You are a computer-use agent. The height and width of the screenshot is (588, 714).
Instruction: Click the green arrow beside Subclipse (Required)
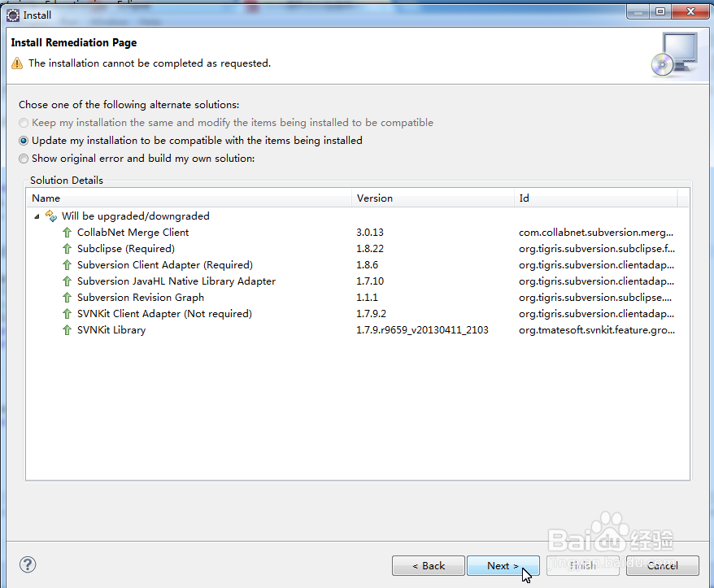(x=67, y=249)
